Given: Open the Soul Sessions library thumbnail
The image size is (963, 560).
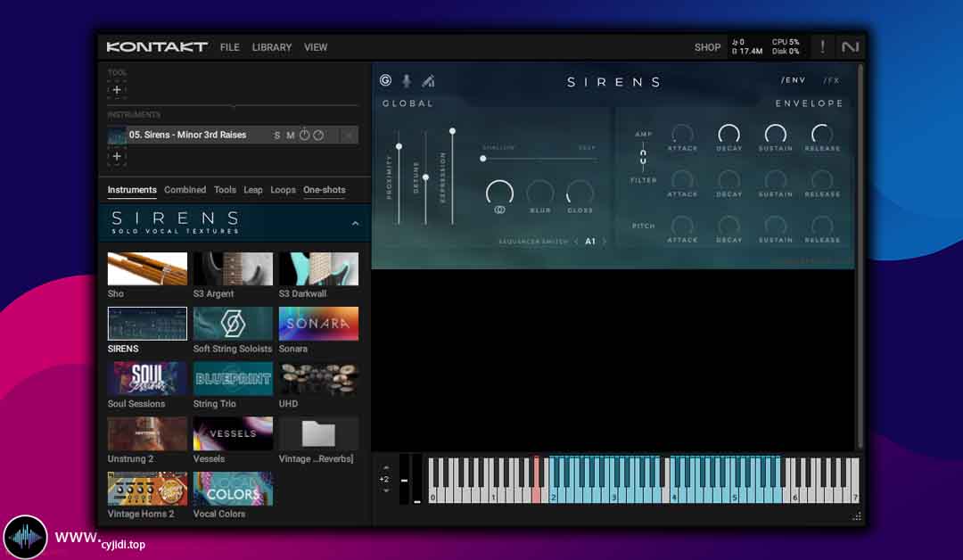Looking at the screenshot, I should coord(147,378).
